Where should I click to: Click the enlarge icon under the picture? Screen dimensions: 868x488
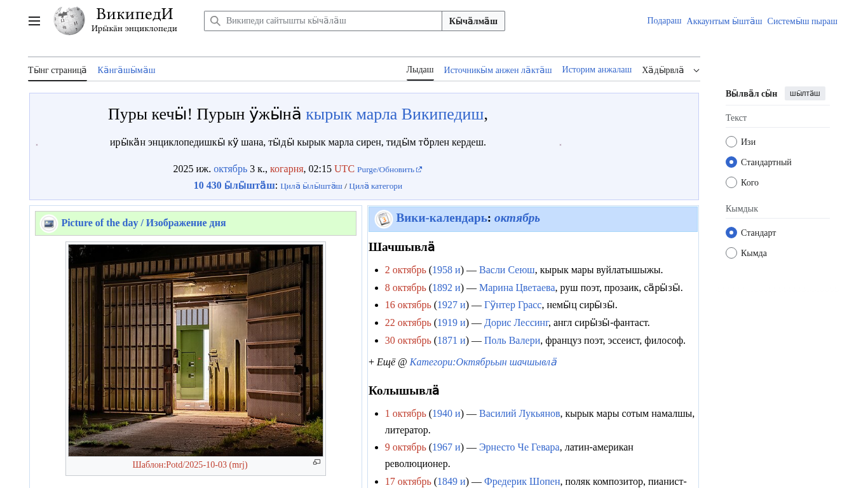click(x=316, y=463)
